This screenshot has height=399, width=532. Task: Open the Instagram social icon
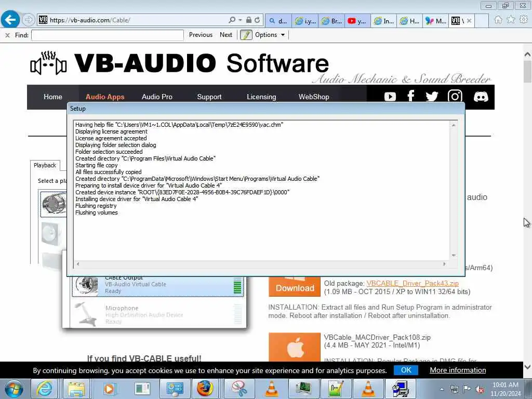(x=455, y=96)
